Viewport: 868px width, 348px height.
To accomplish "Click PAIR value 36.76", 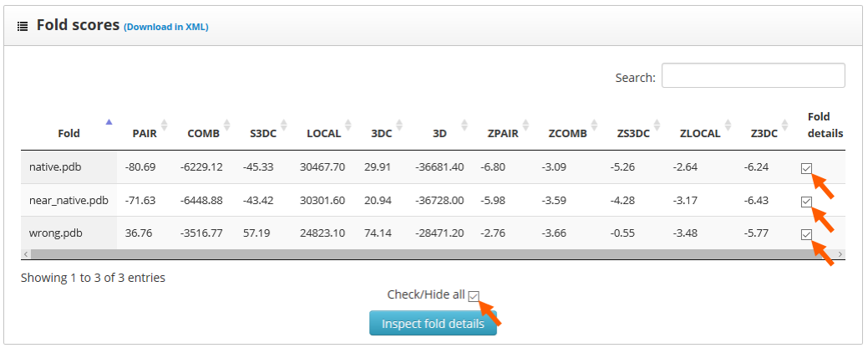I will pyautogui.click(x=138, y=233).
